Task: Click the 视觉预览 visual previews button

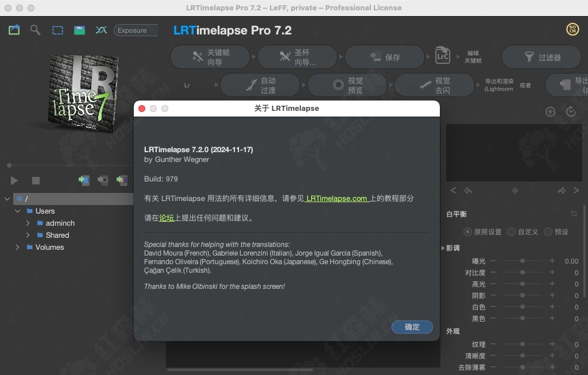Action: point(347,85)
